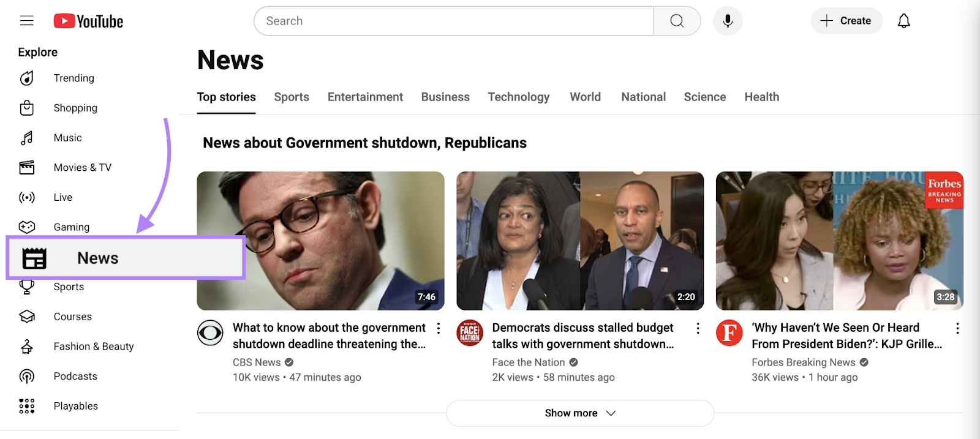This screenshot has width=980, height=439.
Task: Play the Democrats stalled budget video thumbnail
Action: (579, 241)
